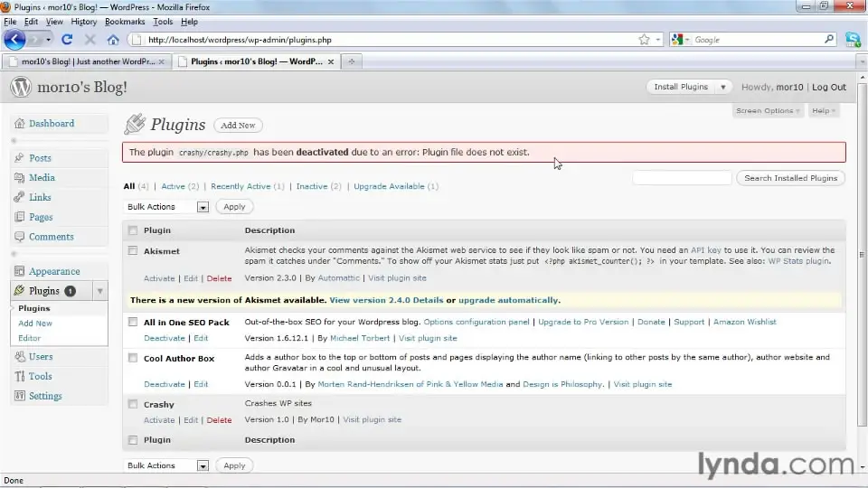Activate the Akismet plugin
868x488 pixels.
pos(159,278)
